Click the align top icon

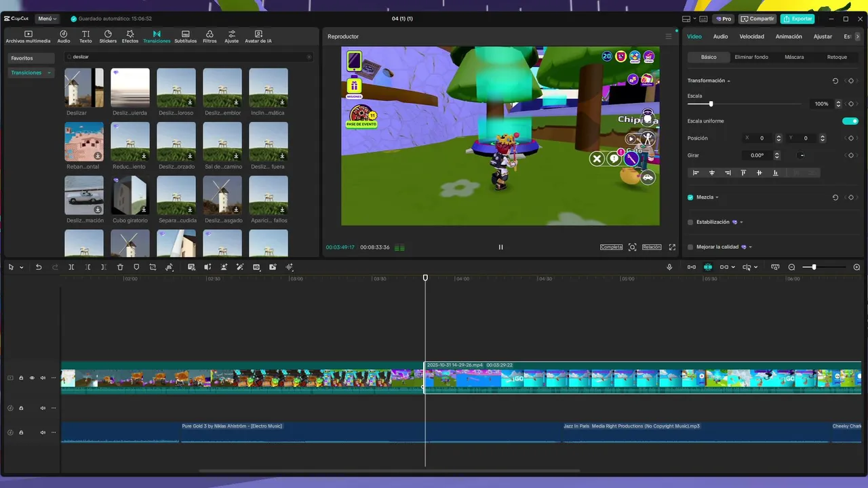(743, 173)
